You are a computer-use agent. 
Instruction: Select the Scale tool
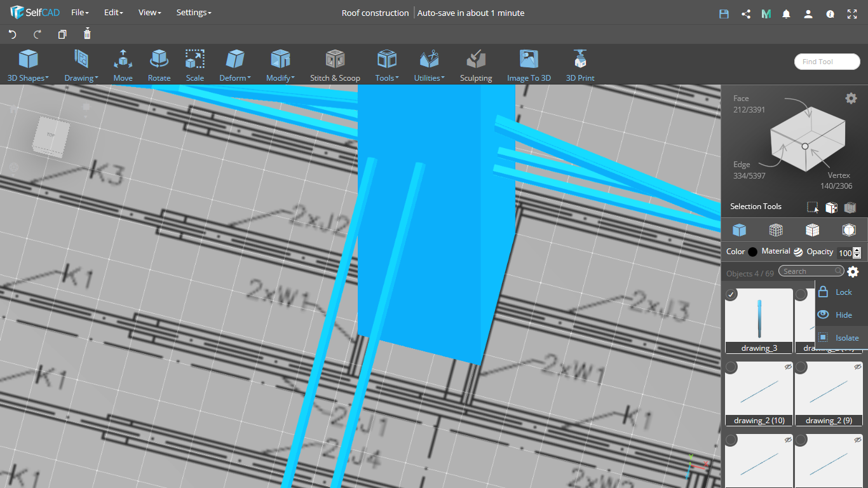(195, 66)
